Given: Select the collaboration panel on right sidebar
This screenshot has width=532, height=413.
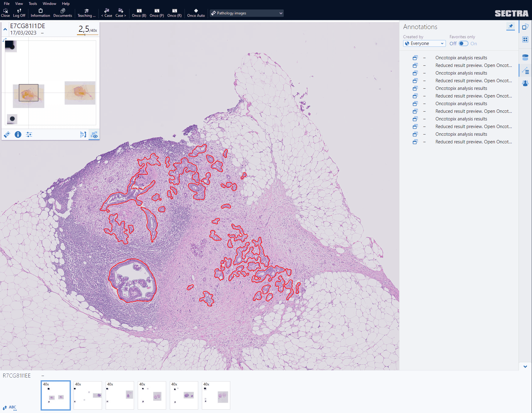Looking at the screenshot, I should click(525, 83).
